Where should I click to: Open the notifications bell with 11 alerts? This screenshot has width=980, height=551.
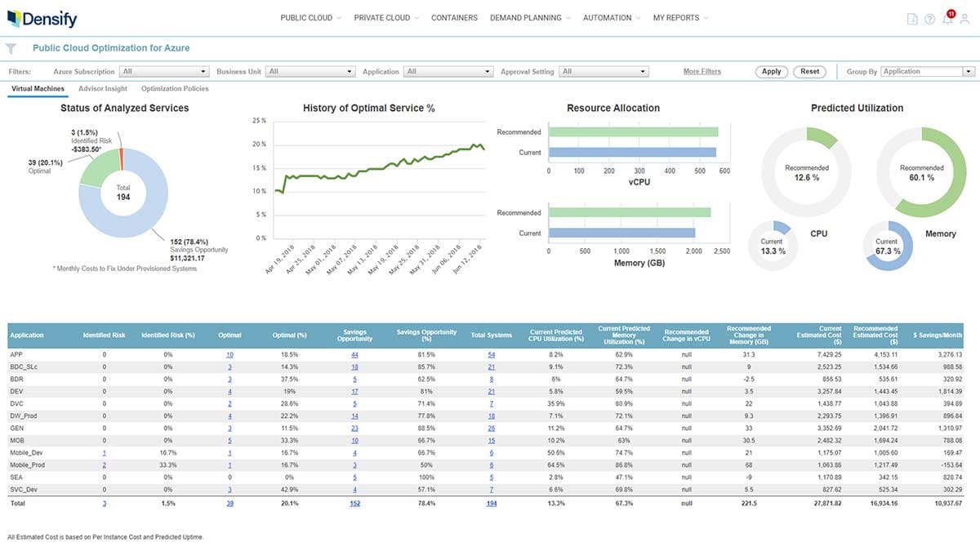coord(947,17)
